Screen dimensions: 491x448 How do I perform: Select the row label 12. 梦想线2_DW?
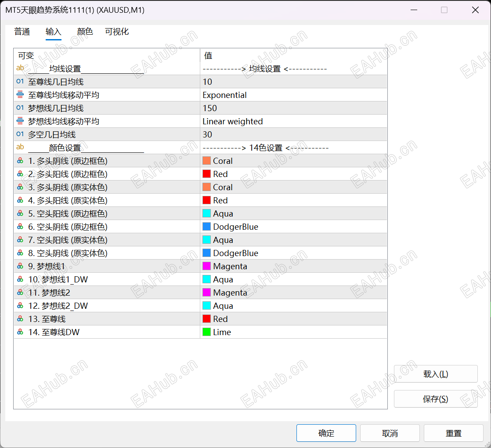pyautogui.click(x=58, y=306)
